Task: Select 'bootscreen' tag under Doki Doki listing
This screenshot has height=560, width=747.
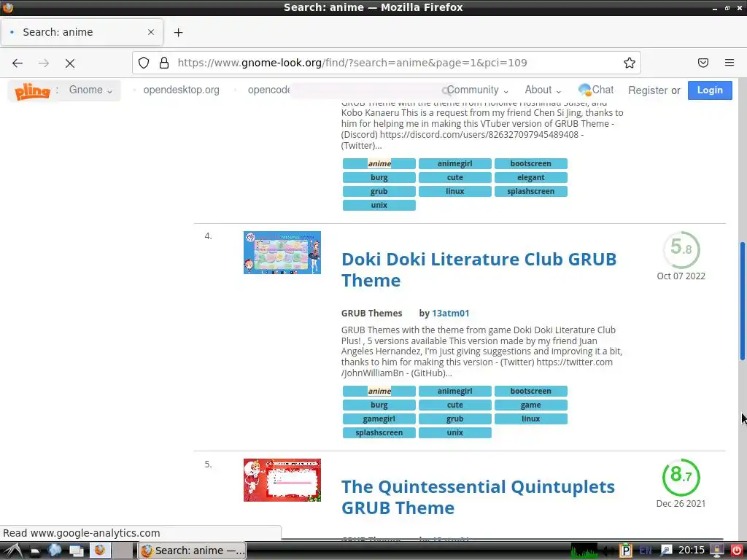Action: (x=531, y=392)
